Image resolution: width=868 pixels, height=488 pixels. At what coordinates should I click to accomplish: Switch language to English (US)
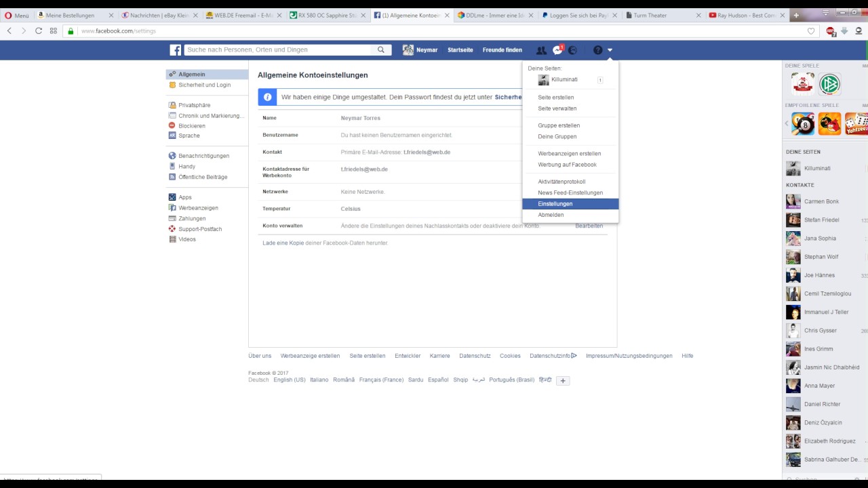point(290,380)
